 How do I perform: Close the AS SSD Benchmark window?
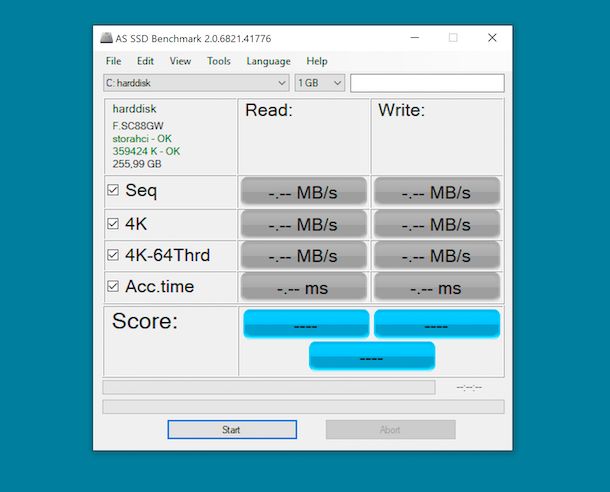coord(492,38)
